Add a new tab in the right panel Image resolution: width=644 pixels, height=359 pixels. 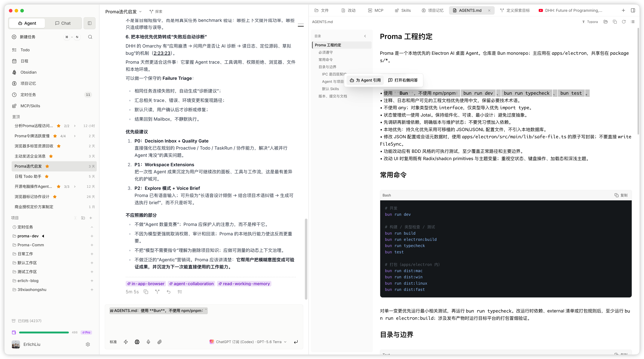(x=623, y=10)
